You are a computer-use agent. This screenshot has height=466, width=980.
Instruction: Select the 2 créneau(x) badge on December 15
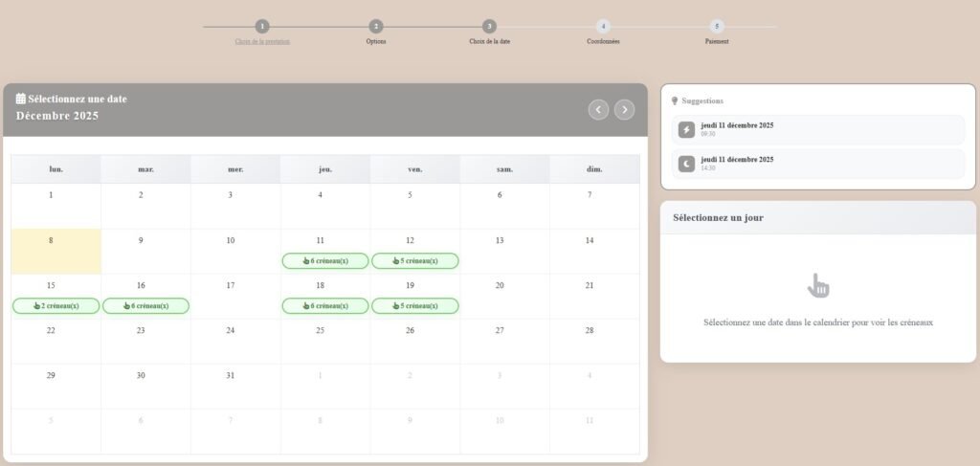coord(56,306)
